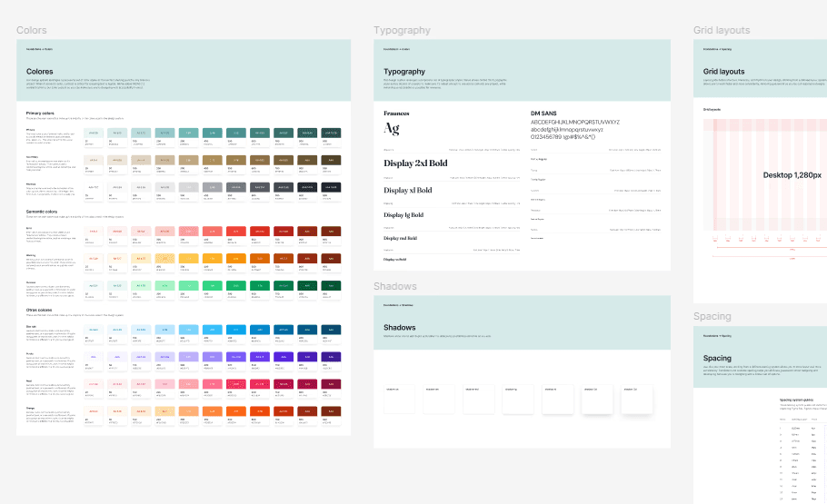This screenshot has height=504, width=827.
Task: Click the pink-red Desktop grid column overlay
Action: click(x=765, y=174)
